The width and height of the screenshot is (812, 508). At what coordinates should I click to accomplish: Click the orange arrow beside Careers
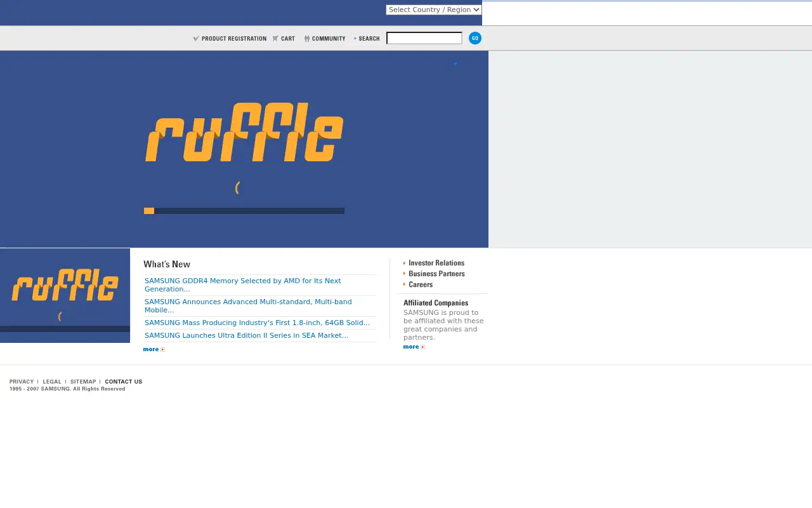click(x=405, y=284)
